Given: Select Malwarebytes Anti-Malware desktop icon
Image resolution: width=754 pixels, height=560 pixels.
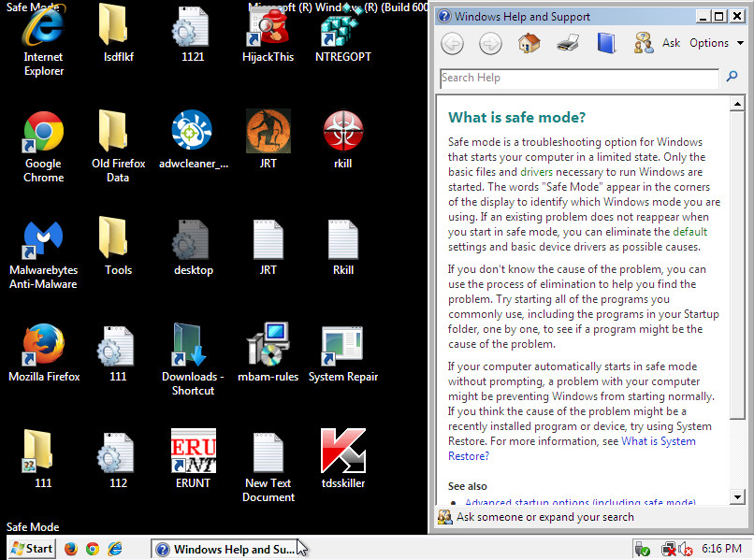Looking at the screenshot, I should click(x=43, y=240).
